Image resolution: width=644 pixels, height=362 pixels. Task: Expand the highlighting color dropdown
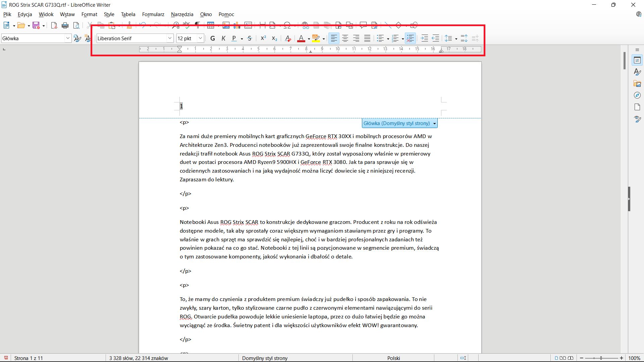(x=323, y=38)
